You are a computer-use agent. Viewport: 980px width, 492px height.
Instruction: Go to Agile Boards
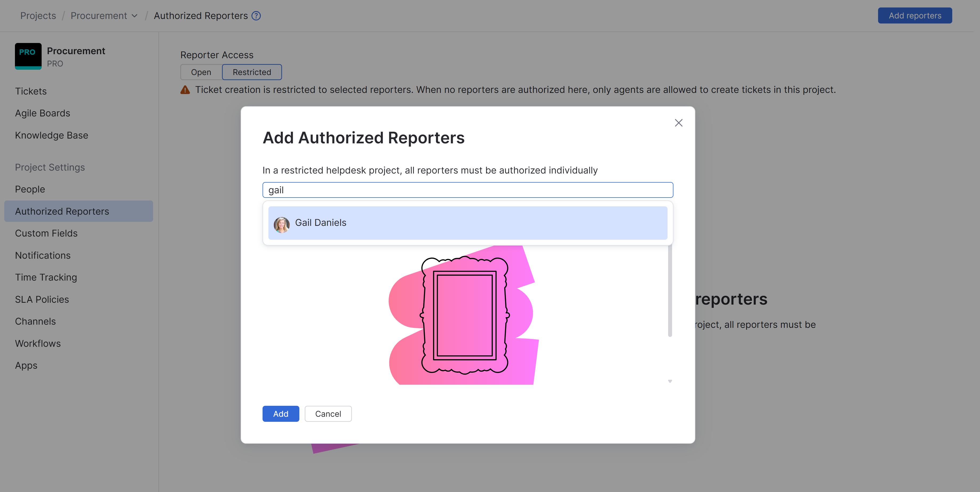(x=43, y=113)
